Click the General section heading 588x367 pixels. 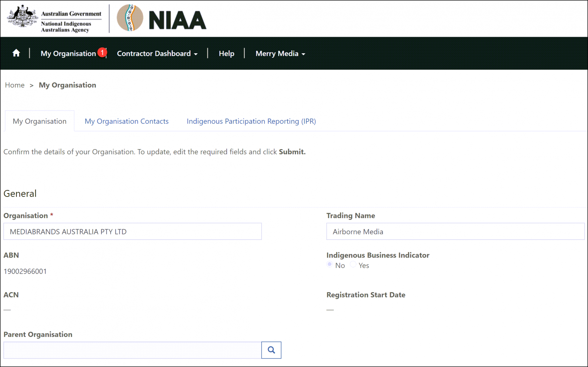coord(20,194)
